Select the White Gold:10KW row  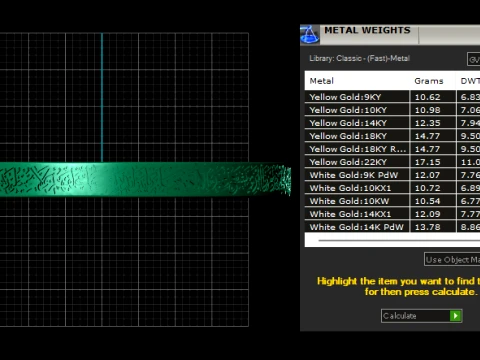392,201
